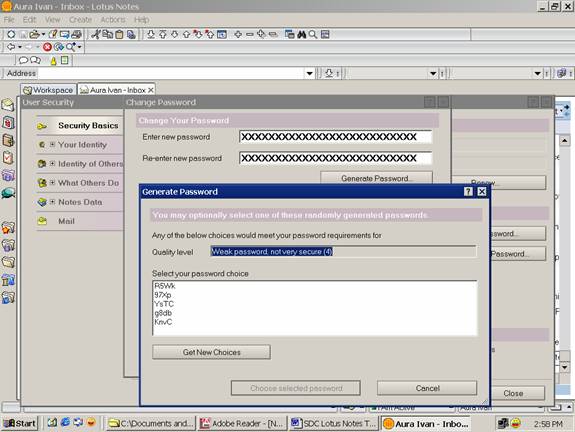Switch to SDC Lotus Notes taskbar button

[x=334, y=424]
